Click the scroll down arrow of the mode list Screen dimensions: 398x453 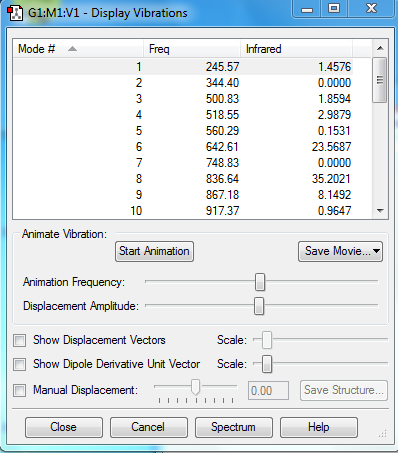tap(380, 210)
